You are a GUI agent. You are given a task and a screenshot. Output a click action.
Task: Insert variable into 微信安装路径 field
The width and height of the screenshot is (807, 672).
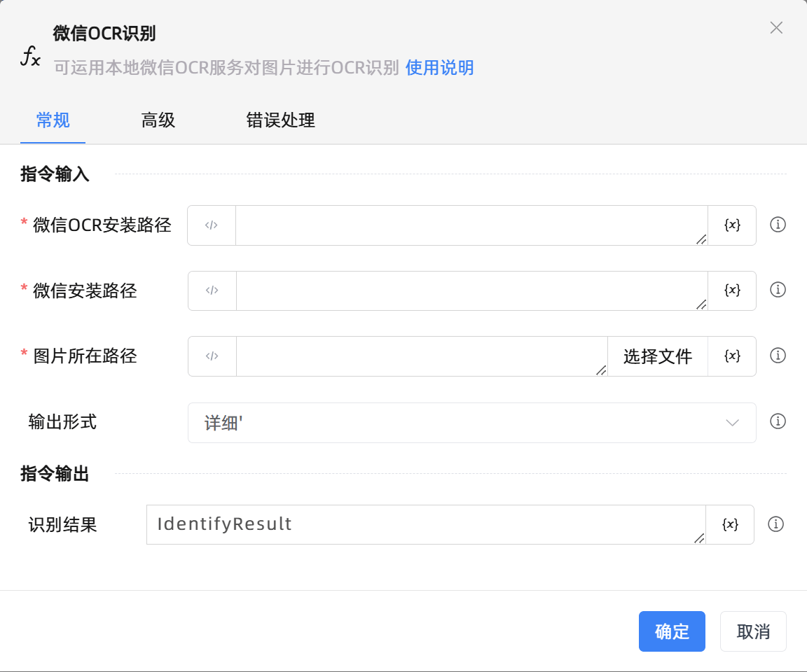click(x=732, y=290)
